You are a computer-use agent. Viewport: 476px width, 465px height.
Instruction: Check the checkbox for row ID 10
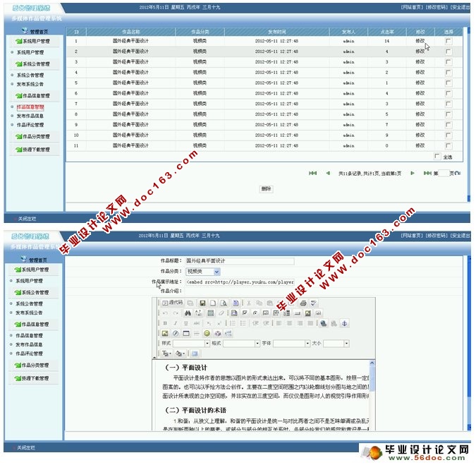point(448,135)
